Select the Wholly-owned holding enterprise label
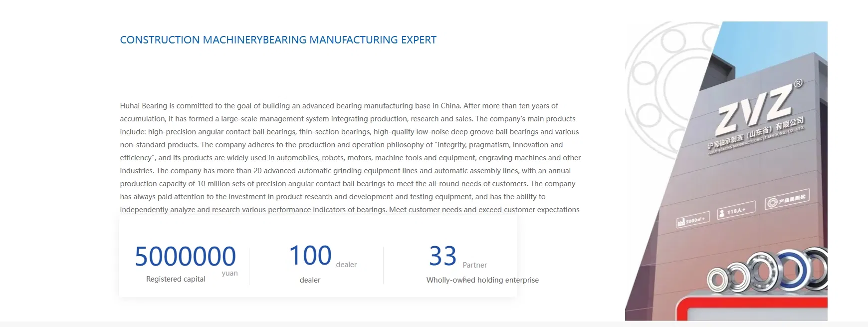This screenshot has width=868, height=327. (x=482, y=280)
